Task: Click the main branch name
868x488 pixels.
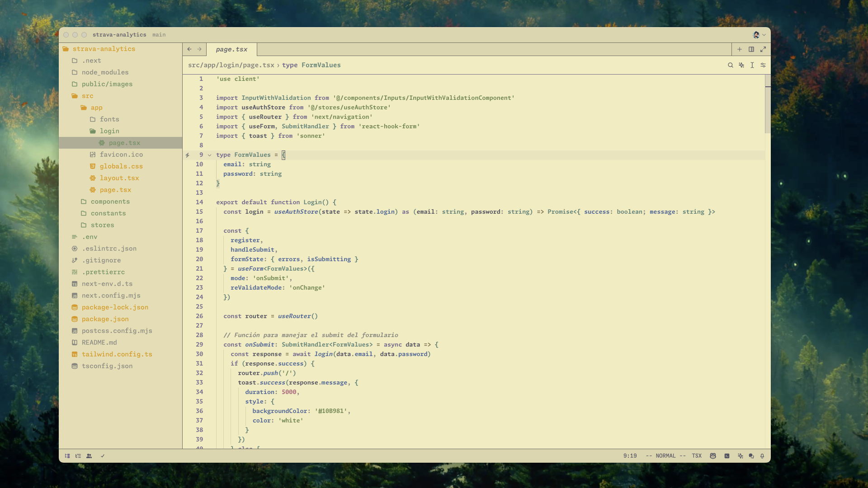Action: click(159, 35)
